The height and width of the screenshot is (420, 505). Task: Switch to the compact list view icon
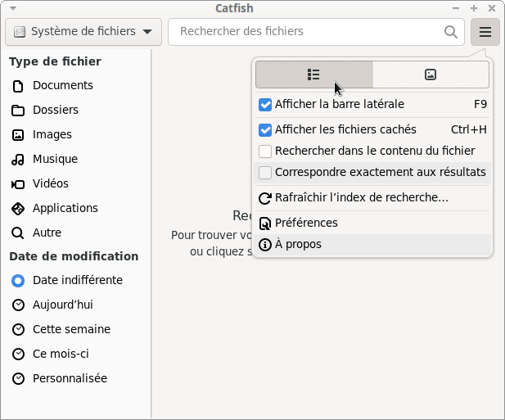[x=313, y=75]
